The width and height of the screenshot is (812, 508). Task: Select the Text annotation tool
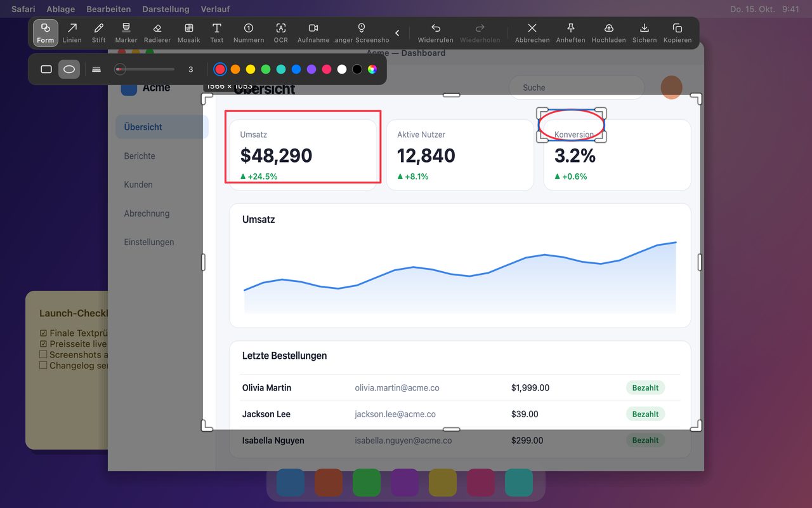click(217, 33)
